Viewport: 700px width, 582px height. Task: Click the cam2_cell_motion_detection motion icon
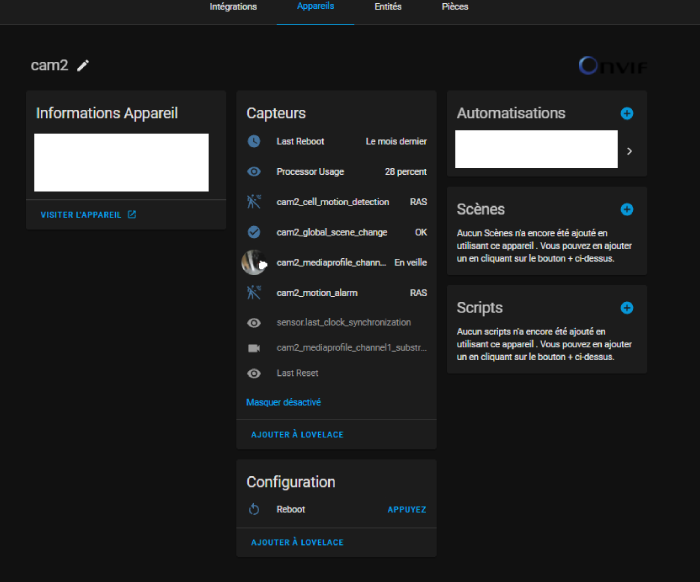click(254, 202)
